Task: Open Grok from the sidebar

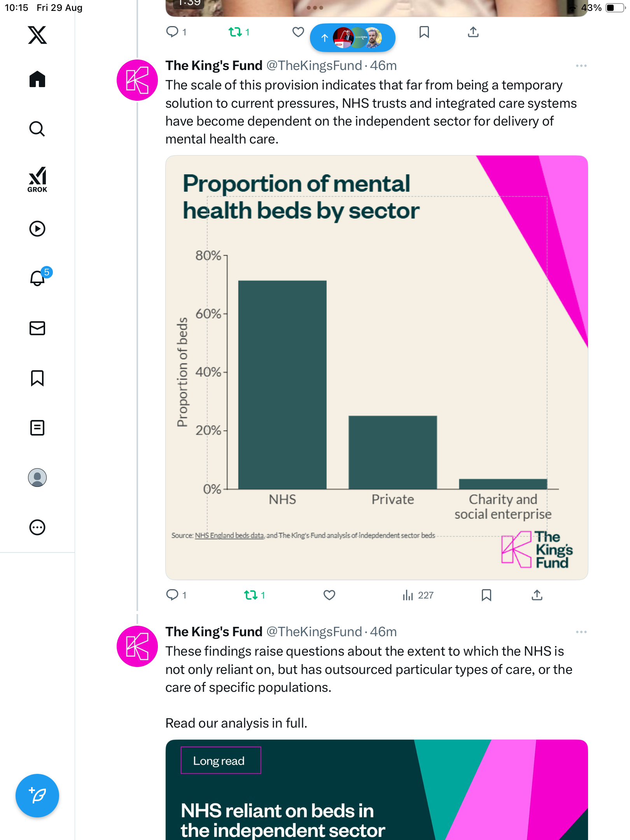Action: [x=37, y=179]
